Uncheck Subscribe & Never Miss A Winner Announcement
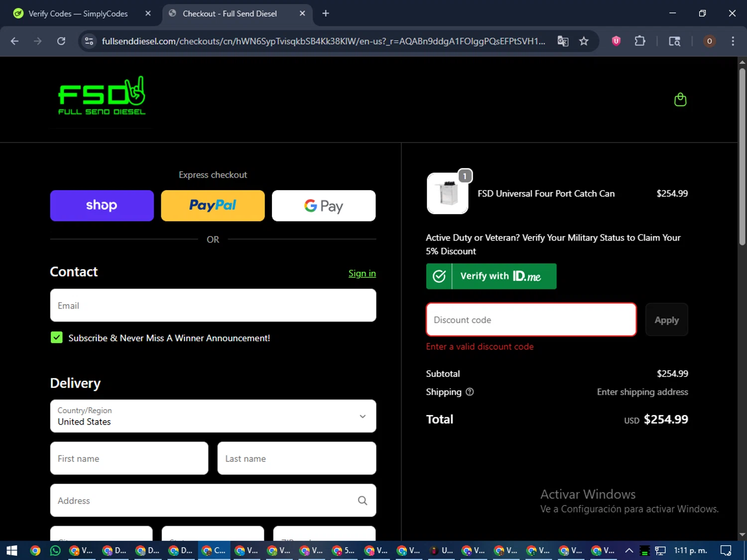The width and height of the screenshot is (747, 560). click(57, 337)
